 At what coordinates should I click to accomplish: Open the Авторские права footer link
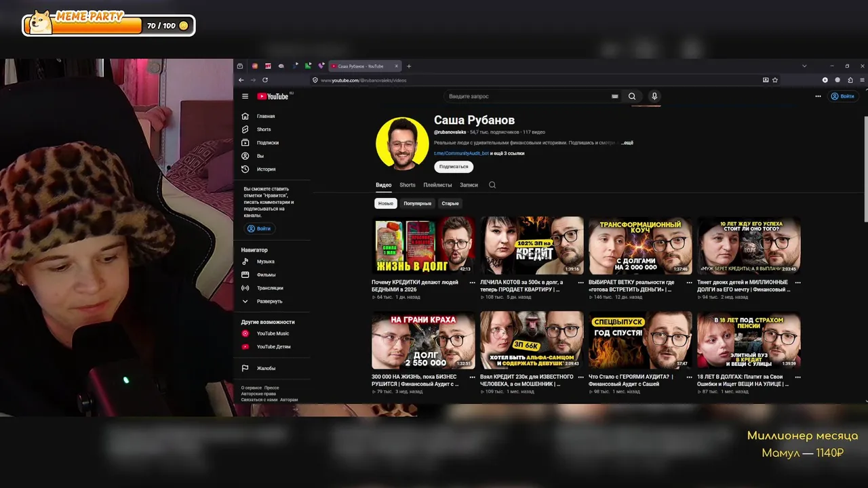(258, 394)
